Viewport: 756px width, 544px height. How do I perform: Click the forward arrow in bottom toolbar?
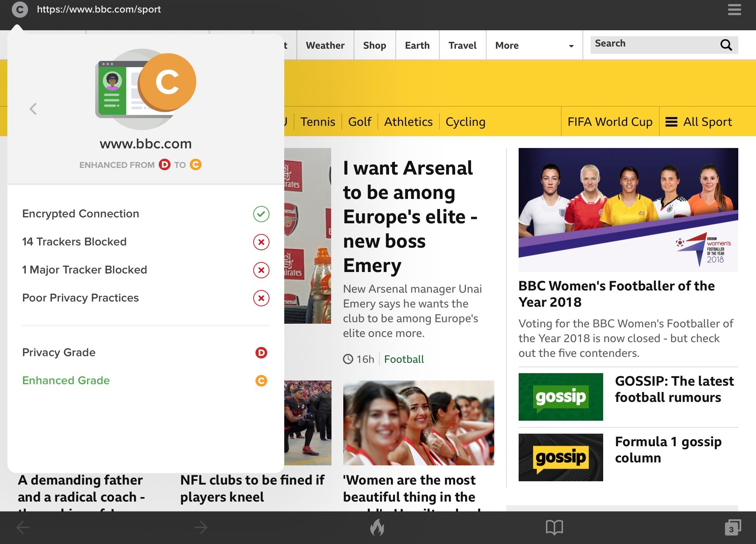coord(201,527)
